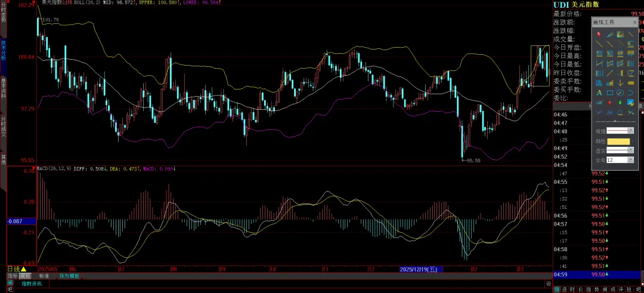This screenshot has width=644, height=293.
Task: Select the 价 tab in quote panel
Action: pyautogui.click(x=581, y=289)
